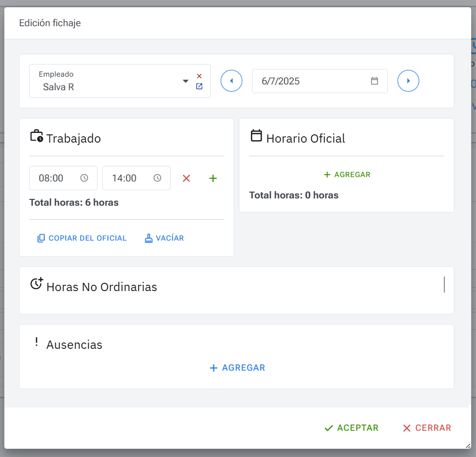476x457 pixels.
Task: Click the dialog resize handle corner
Action: [468, 445]
